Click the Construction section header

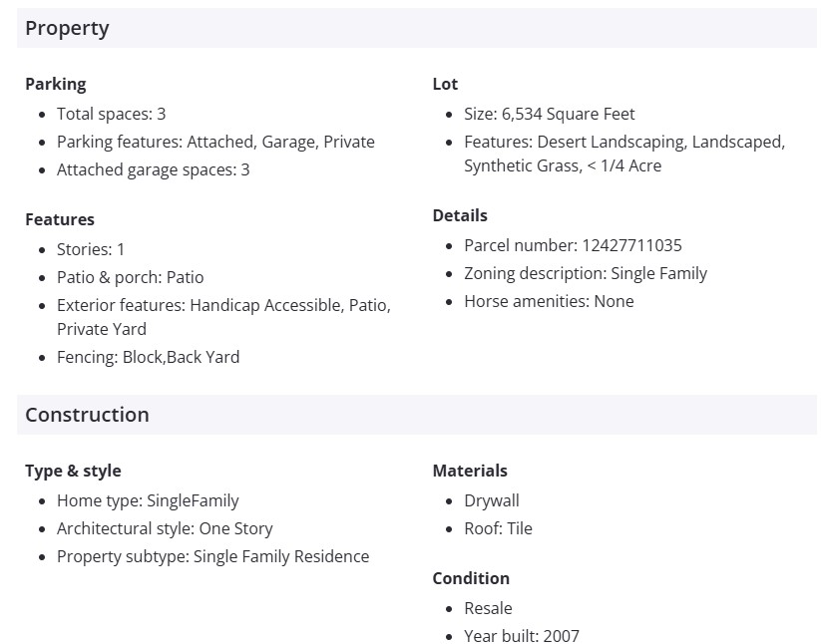click(87, 415)
